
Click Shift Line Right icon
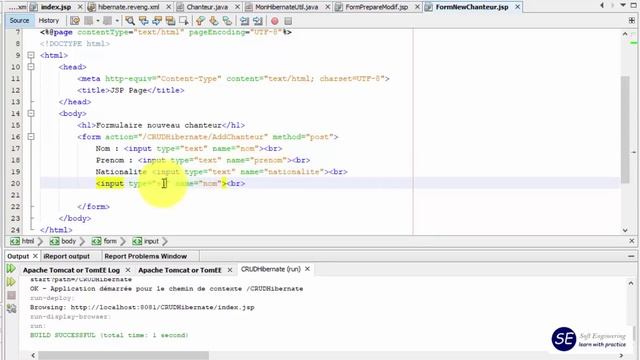pos(258,20)
